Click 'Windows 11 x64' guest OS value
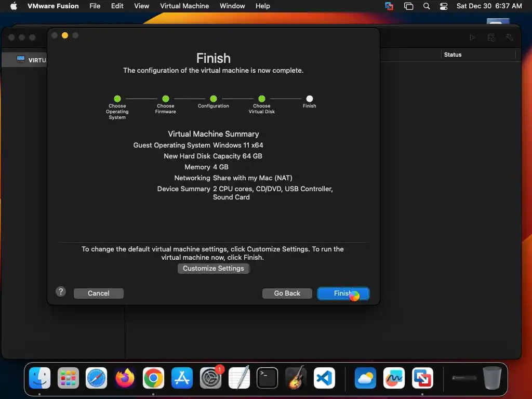 coord(238,145)
